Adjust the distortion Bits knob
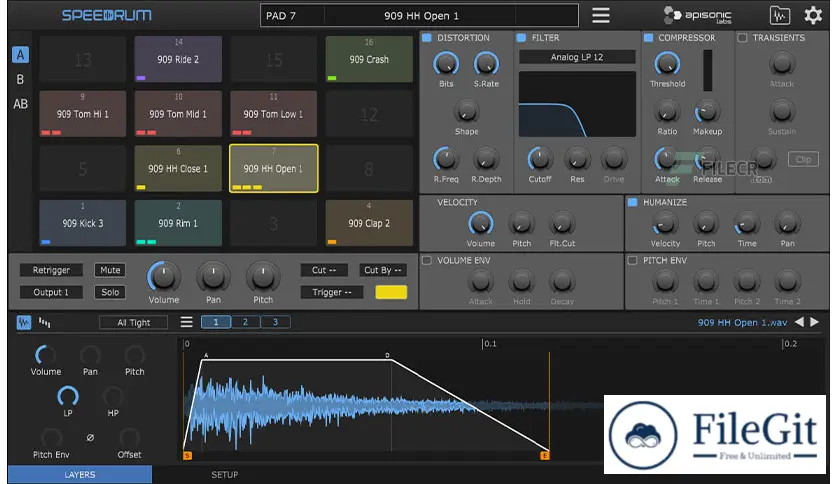The width and height of the screenshot is (836, 484). point(446,64)
